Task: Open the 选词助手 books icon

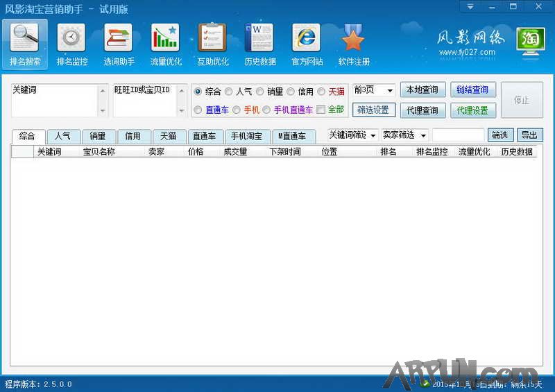Action: (118, 37)
